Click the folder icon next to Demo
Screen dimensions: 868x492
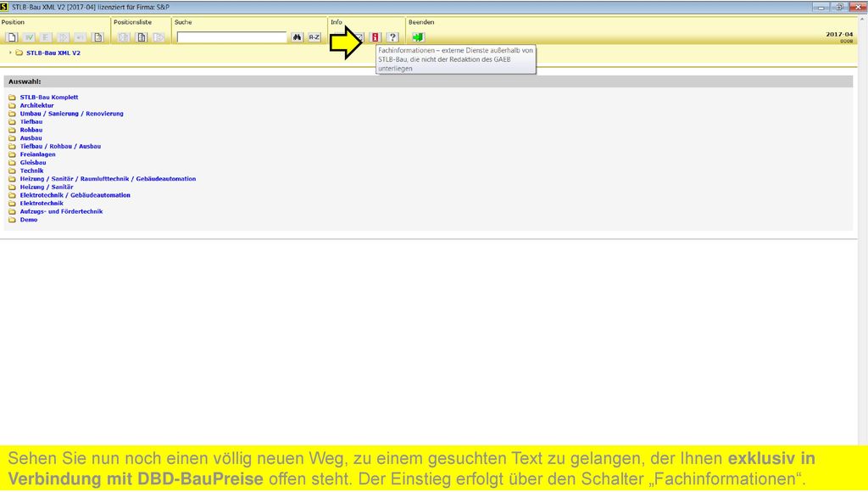point(12,220)
